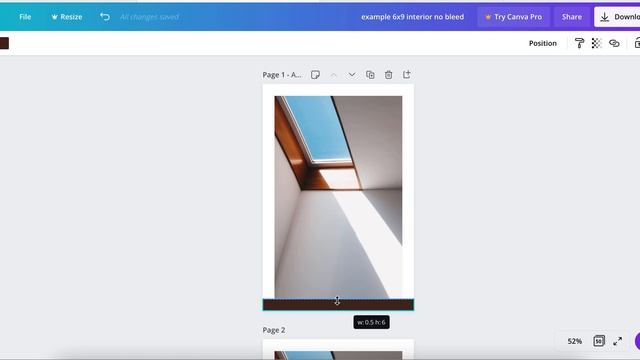Undo the last change
Viewport: 640px width, 360px height.
coord(105,17)
